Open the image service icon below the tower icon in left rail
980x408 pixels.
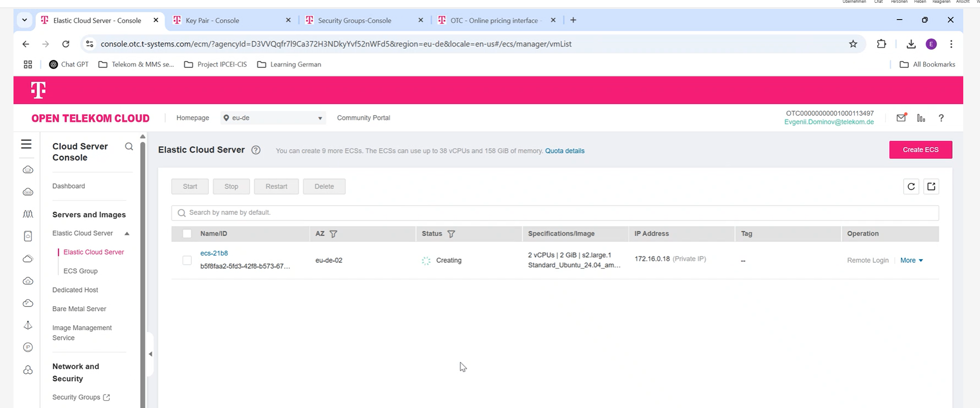[x=28, y=236]
